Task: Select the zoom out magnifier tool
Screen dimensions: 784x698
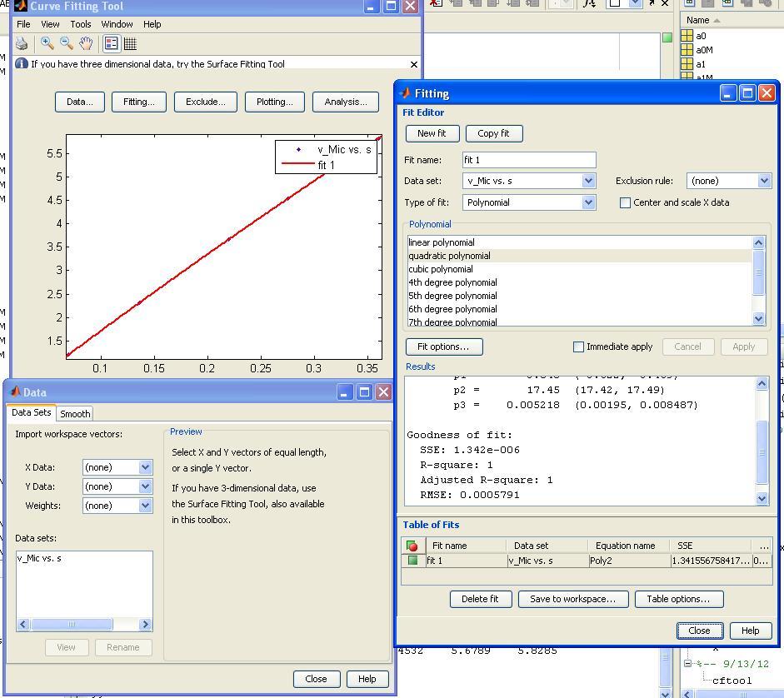Action: tap(67, 43)
